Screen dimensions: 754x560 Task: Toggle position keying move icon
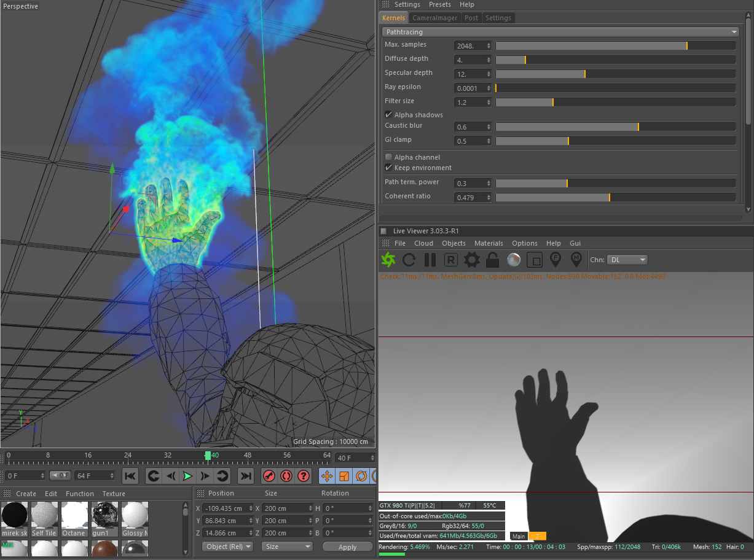pos(327,476)
